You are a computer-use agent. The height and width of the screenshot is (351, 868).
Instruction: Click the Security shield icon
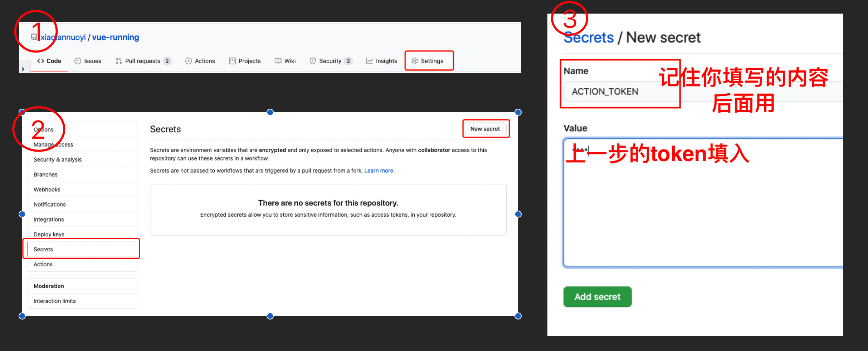click(x=313, y=61)
